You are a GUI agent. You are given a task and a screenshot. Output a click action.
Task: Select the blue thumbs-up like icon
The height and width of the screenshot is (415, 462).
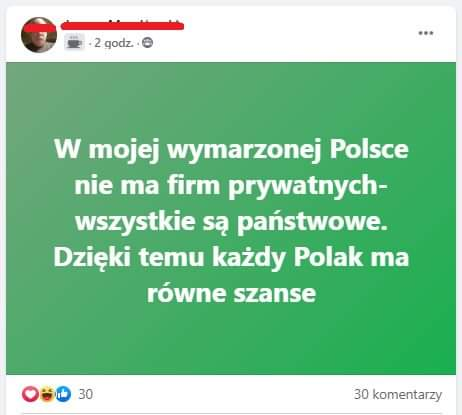[63, 394]
